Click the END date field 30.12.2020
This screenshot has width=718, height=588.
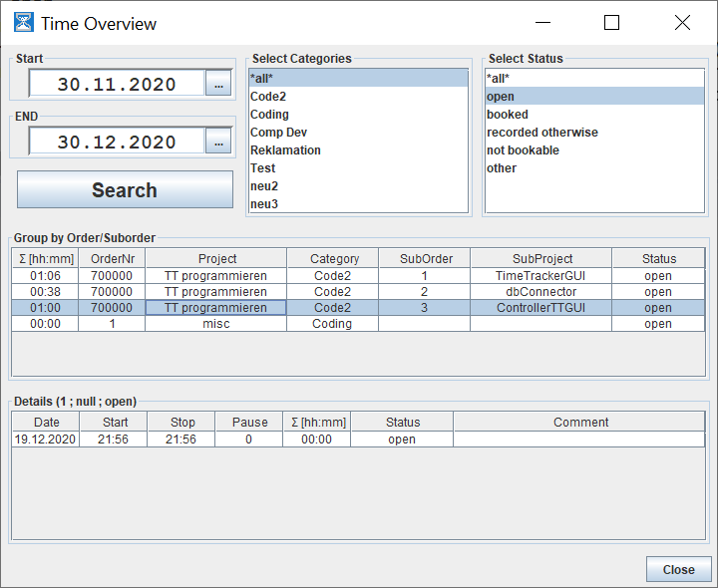point(116,143)
